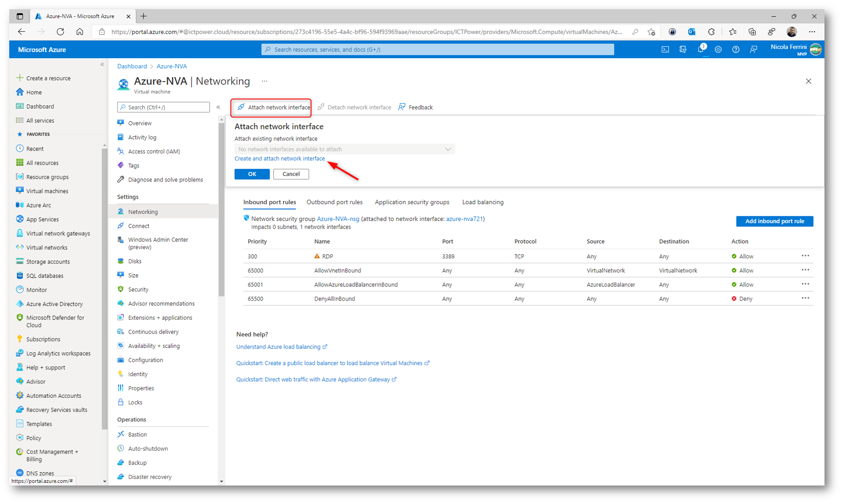The width and height of the screenshot is (843, 504).
Task: Open Quickstart: Direct web traffic with Application Gateway link
Action: (316, 379)
